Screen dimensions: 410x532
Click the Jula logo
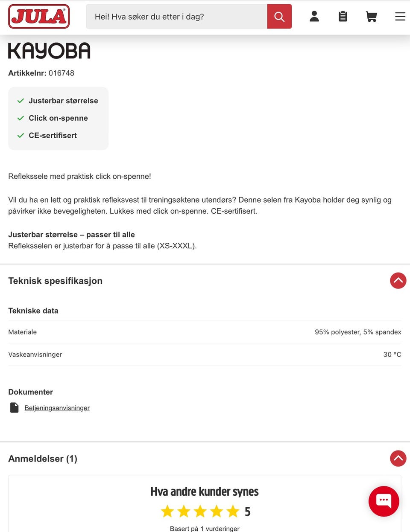(x=39, y=16)
